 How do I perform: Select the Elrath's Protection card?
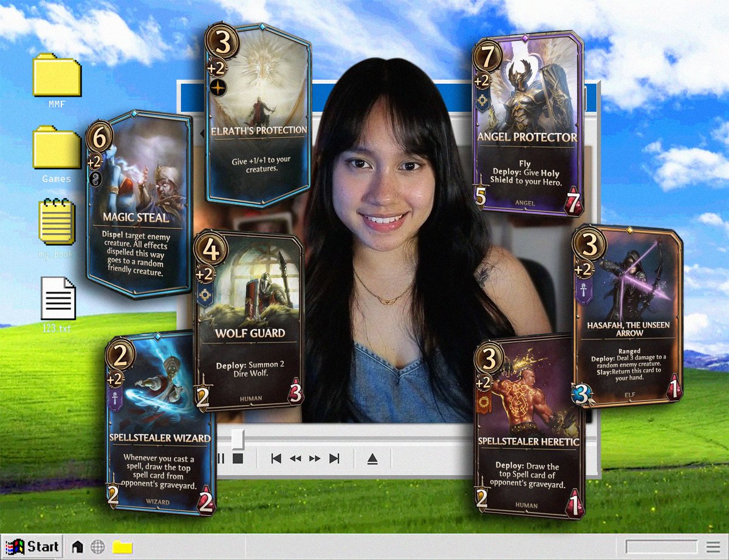[258, 115]
